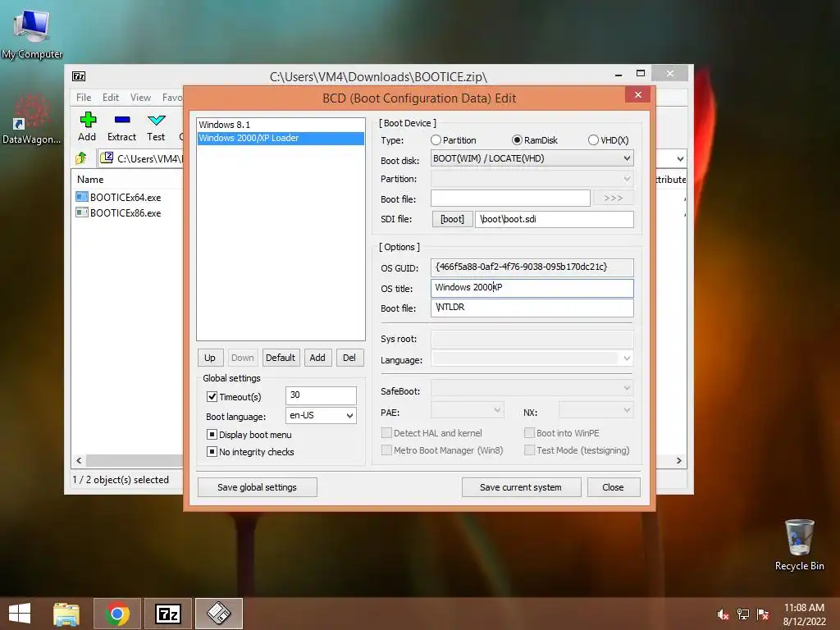The height and width of the screenshot is (630, 840).
Task: Click the Timeout value field showing 30
Action: coord(321,395)
